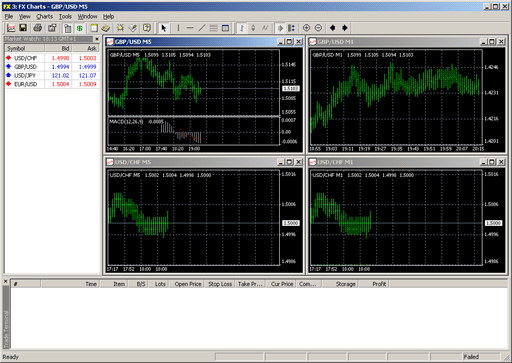
Task: Toggle chart shift button in toolbar
Action: pyautogui.click(x=291, y=28)
